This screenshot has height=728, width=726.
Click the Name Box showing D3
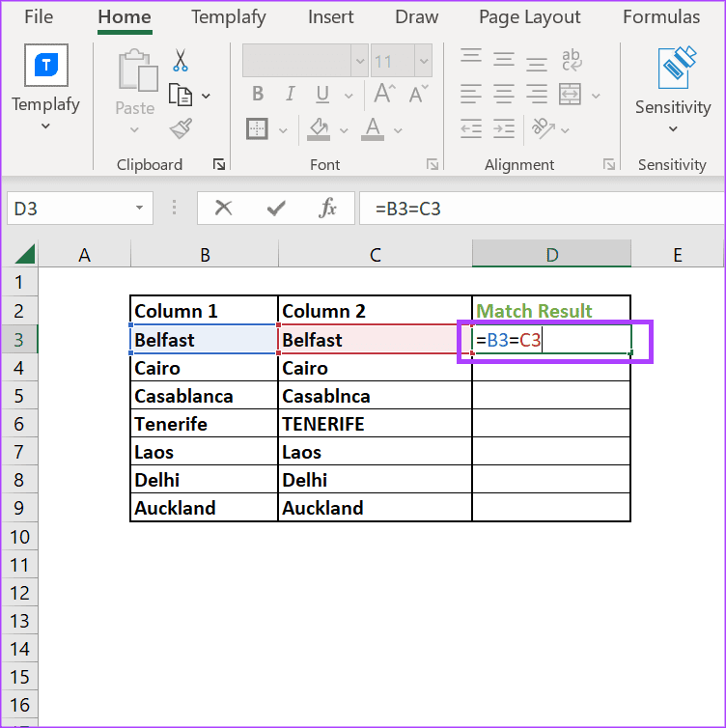coord(80,209)
